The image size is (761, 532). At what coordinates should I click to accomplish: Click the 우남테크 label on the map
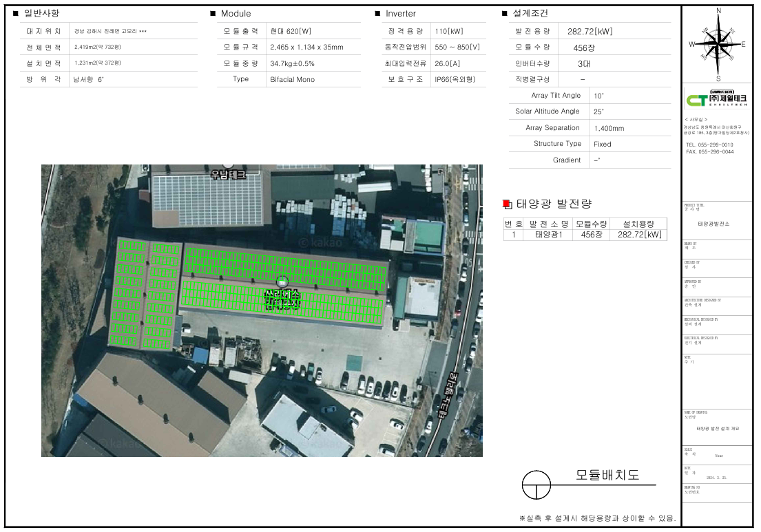tap(227, 175)
